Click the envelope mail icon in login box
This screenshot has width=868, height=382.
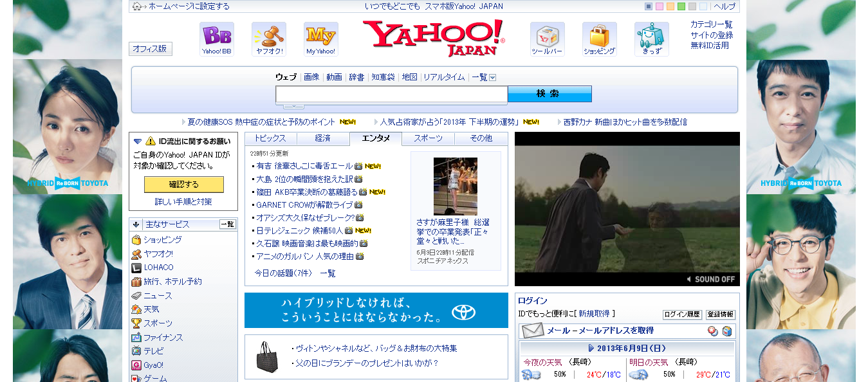tap(533, 331)
